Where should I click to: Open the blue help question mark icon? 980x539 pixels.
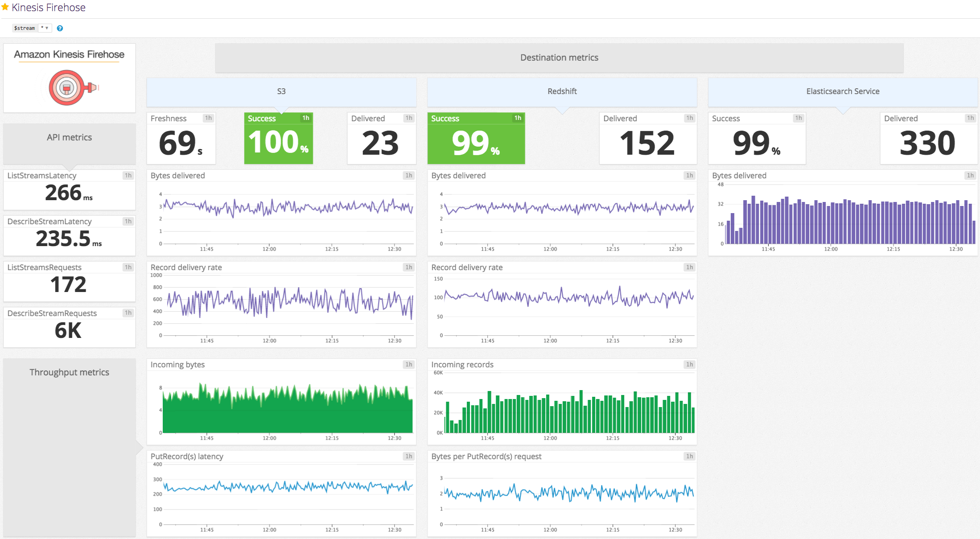59,28
